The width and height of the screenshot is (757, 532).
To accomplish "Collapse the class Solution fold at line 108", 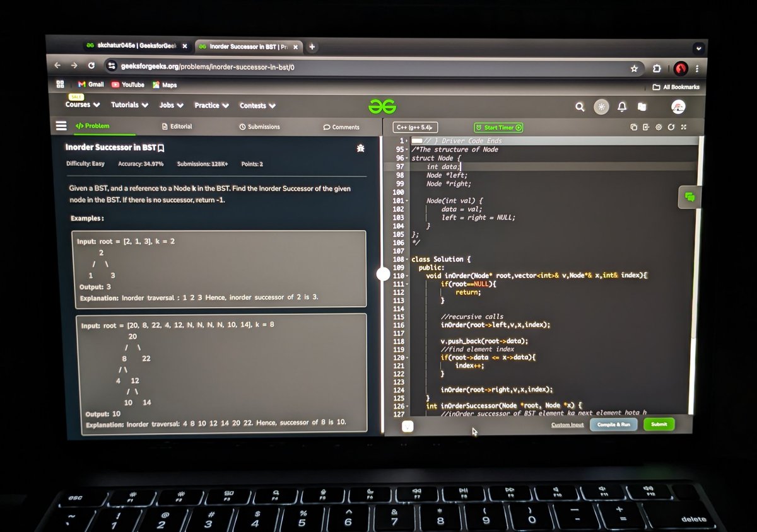I will [408, 260].
